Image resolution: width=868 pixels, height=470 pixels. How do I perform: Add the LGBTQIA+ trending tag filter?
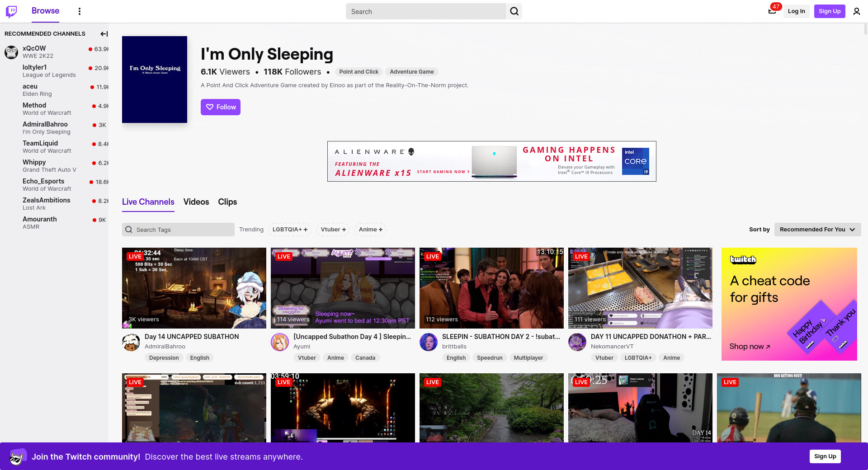290,230
